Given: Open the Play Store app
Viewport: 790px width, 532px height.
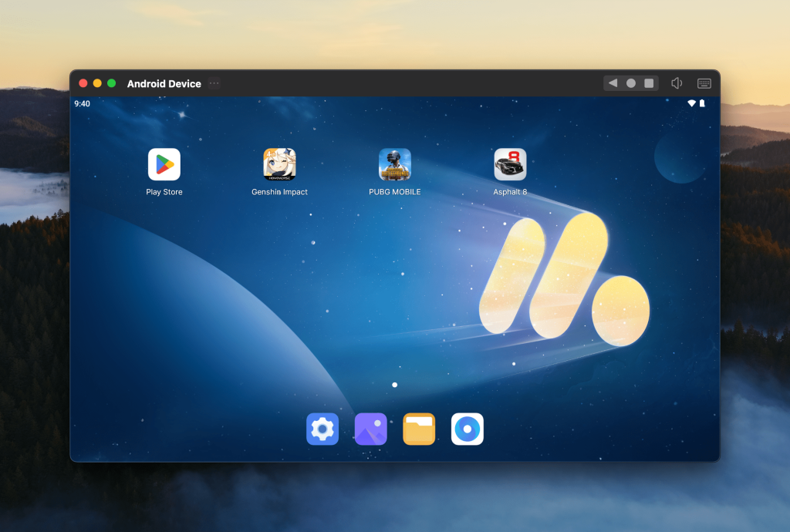Looking at the screenshot, I should (164, 164).
